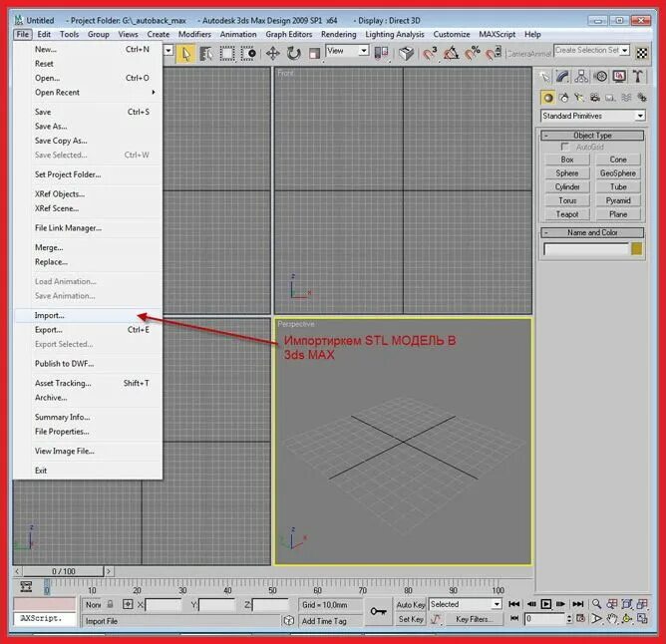Click the time slider 0 / 100 handle
The height and width of the screenshot is (644, 666).
[x=63, y=571]
